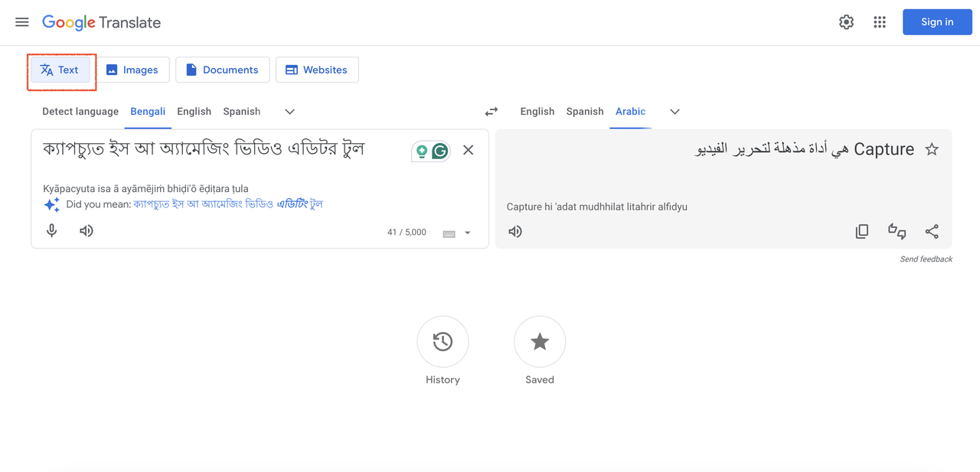980x472 pixels.
Task: Share the translation
Action: (x=932, y=232)
